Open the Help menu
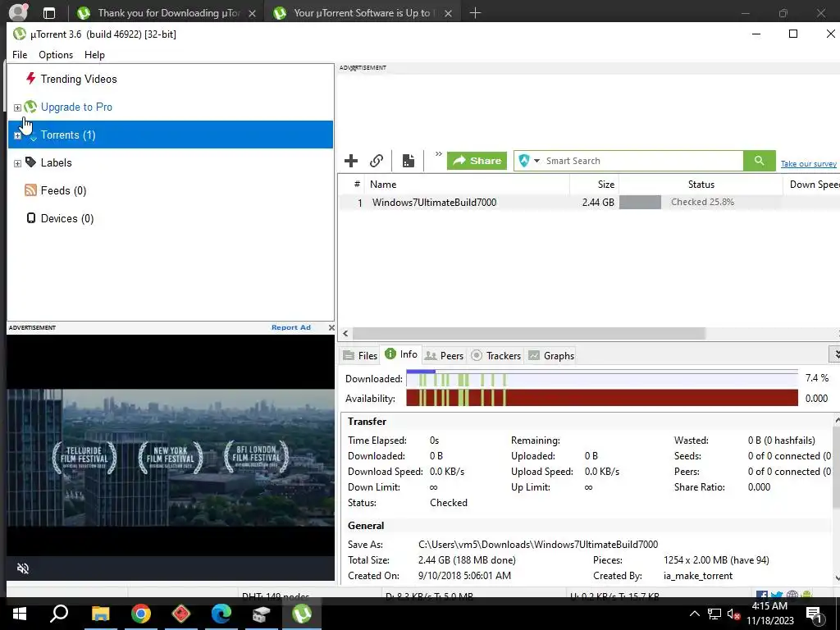The height and width of the screenshot is (630, 840). point(94,55)
